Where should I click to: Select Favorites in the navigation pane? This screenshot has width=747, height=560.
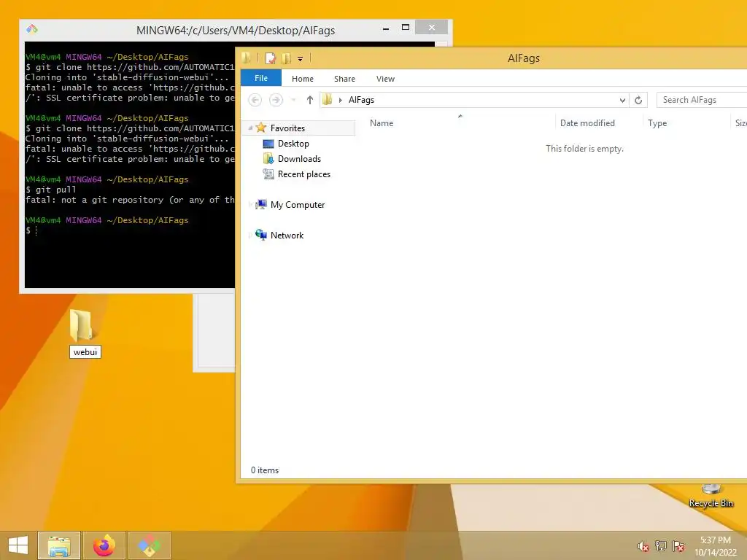pos(287,128)
